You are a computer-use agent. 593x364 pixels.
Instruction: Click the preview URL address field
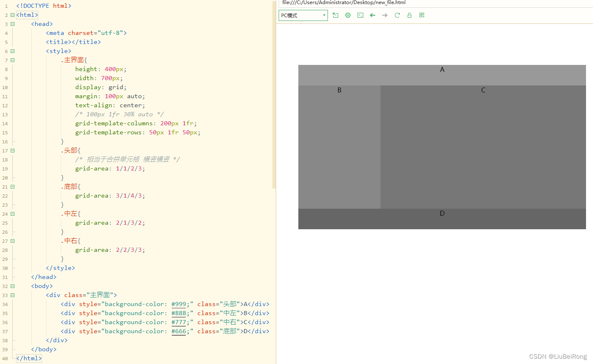coord(436,3)
